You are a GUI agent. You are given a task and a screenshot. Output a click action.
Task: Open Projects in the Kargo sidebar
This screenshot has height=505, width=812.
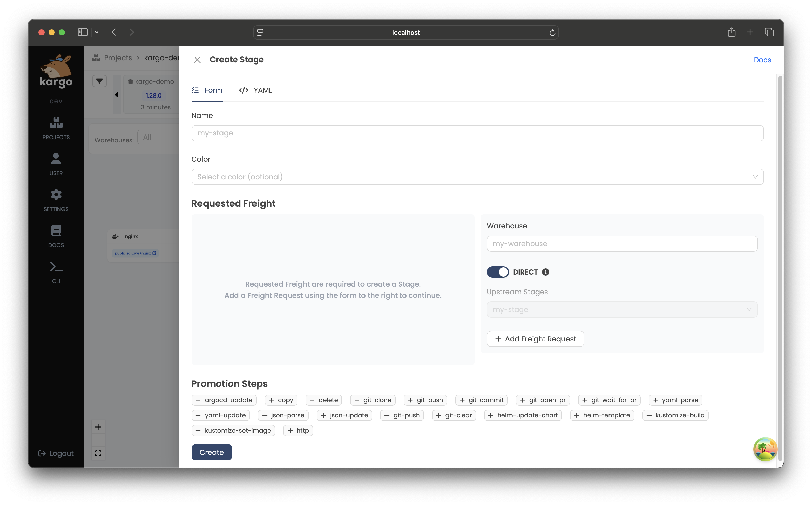pyautogui.click(x=56, y=128)
